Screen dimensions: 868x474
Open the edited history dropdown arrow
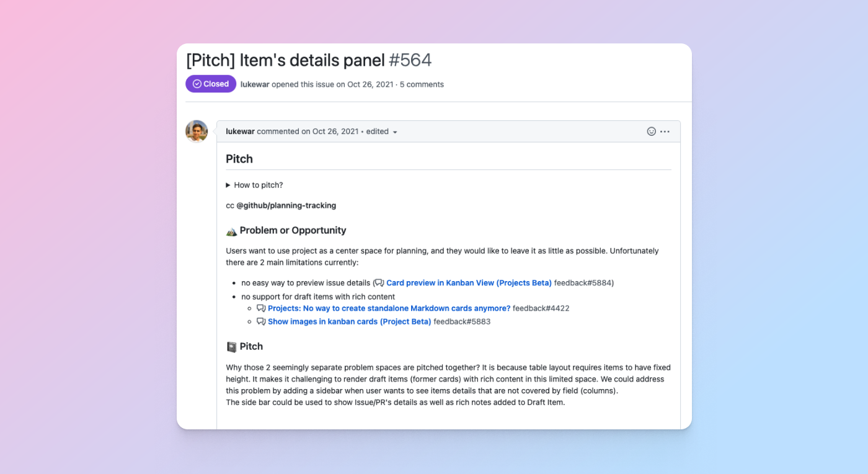click(395, 132)
